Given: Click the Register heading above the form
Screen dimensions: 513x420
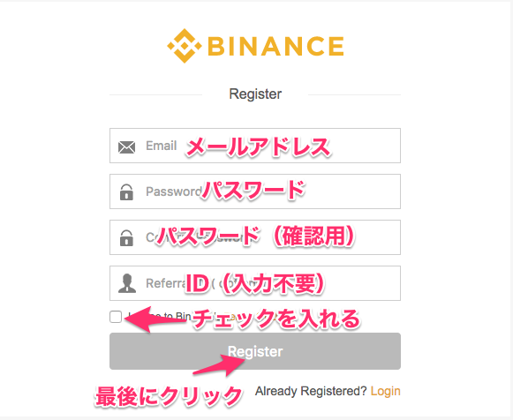Looking at the screenshot, I should tap(255, 94).
